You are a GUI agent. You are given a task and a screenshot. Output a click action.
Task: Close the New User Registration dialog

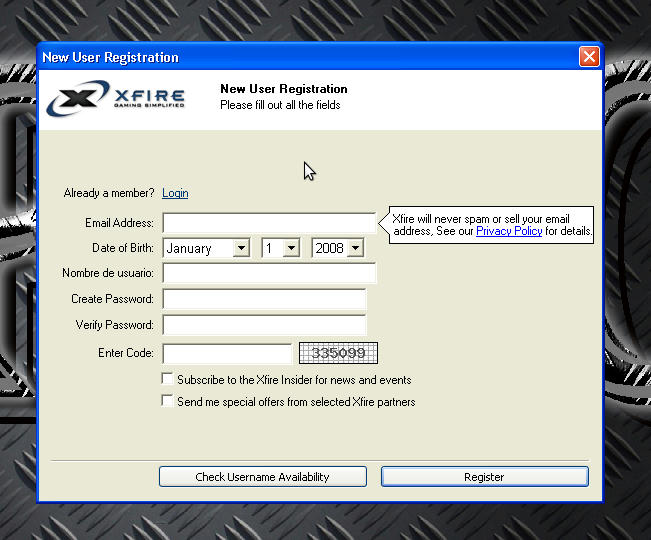(x=589, y=56)
